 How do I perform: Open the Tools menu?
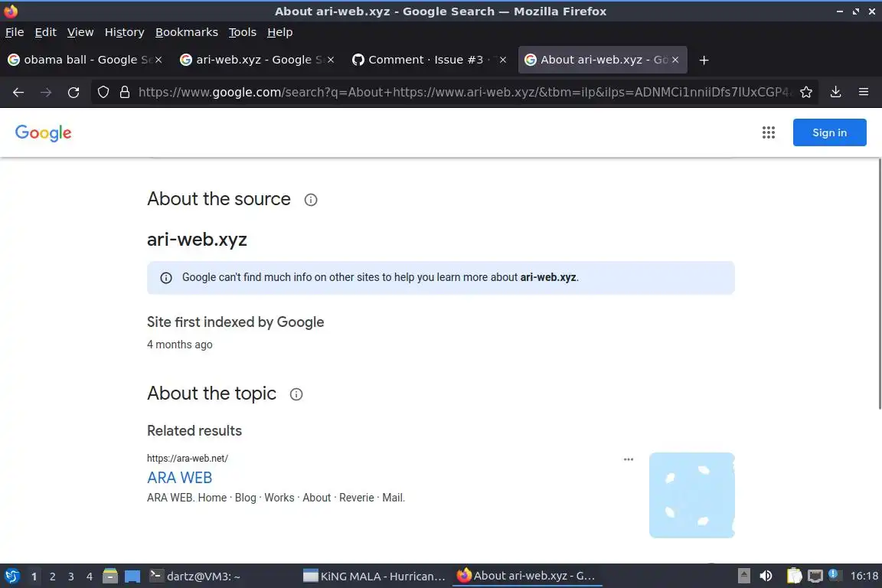click(243, 32)
